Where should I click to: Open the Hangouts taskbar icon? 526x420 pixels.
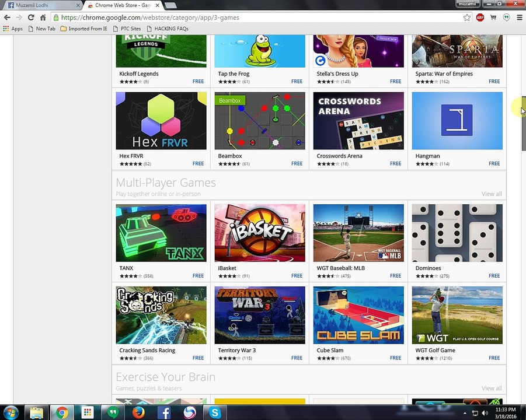113,412
